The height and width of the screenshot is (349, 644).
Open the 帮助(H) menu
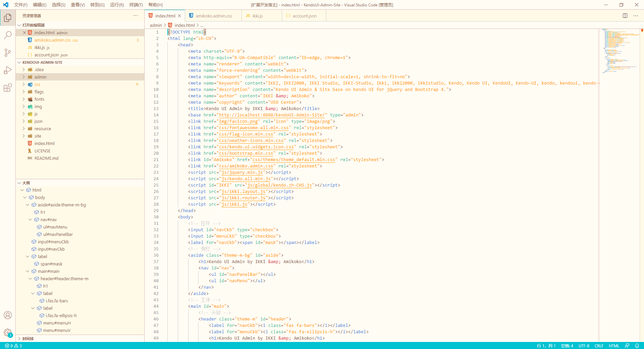(156, 5)
